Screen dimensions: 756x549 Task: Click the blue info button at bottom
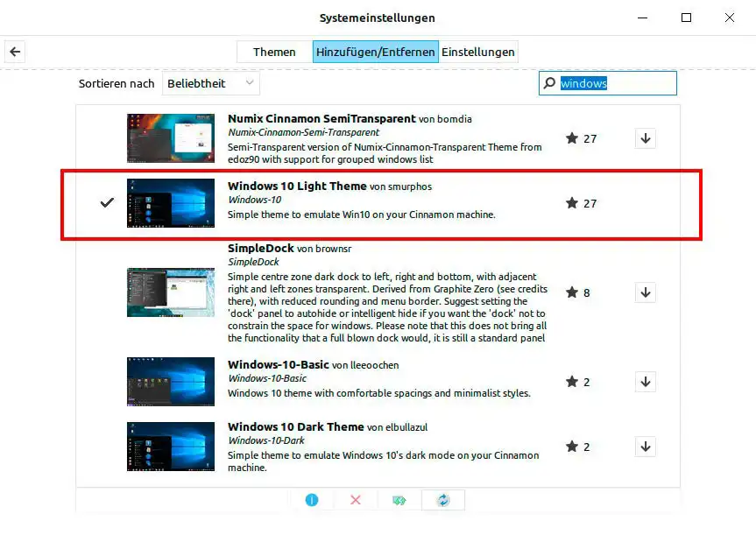click(x=312, y=500)
